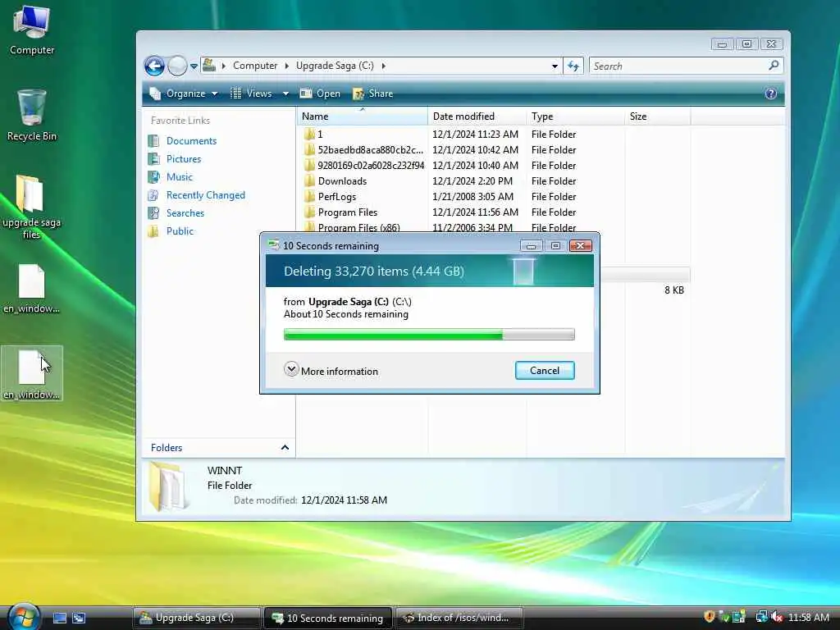The height and width of the screenshot is (630, 840).
Task: Select the Program Files (x86) folder row
Action: pos(358,228)
